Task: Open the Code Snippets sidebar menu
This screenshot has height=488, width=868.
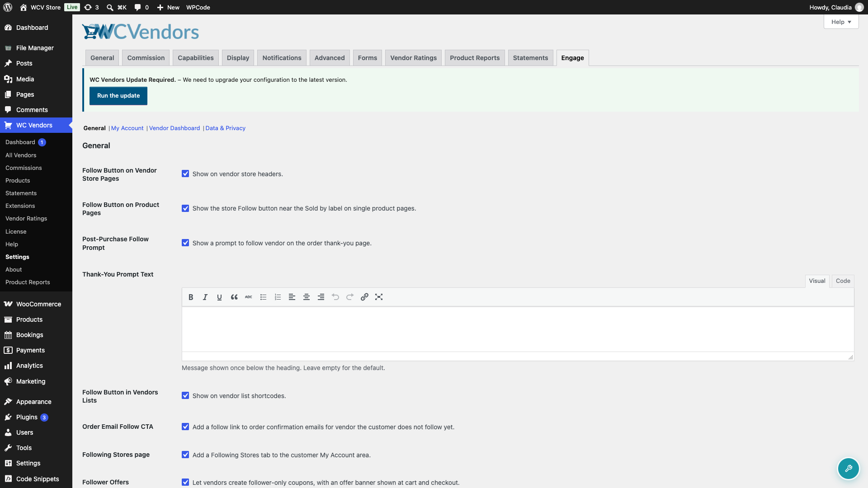Action: pos(38,479)
